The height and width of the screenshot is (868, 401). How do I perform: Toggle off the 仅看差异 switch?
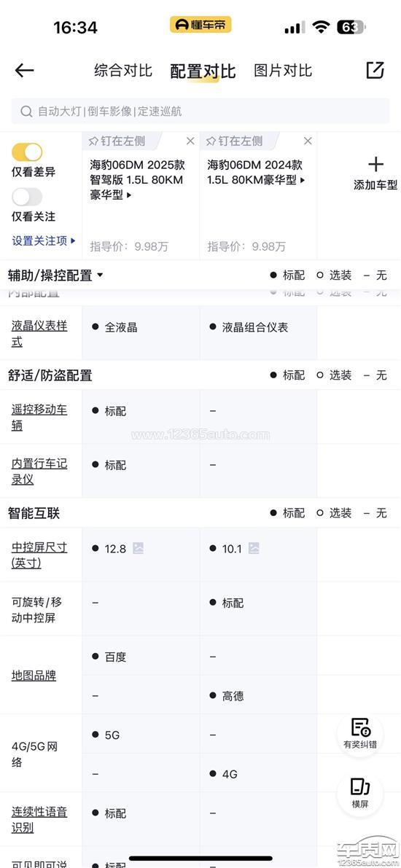click(26, 152)
